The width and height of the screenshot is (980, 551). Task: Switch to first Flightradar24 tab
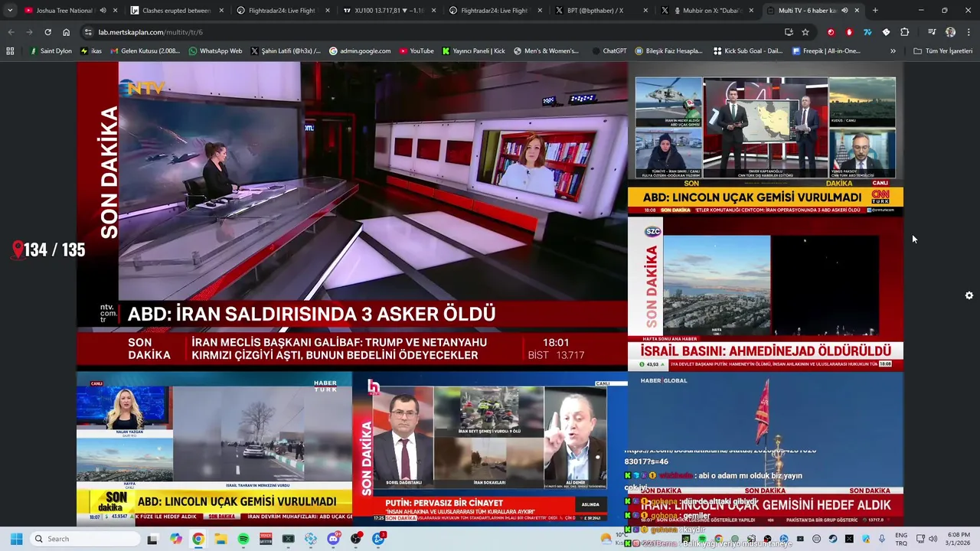click(x=282, y=11)
